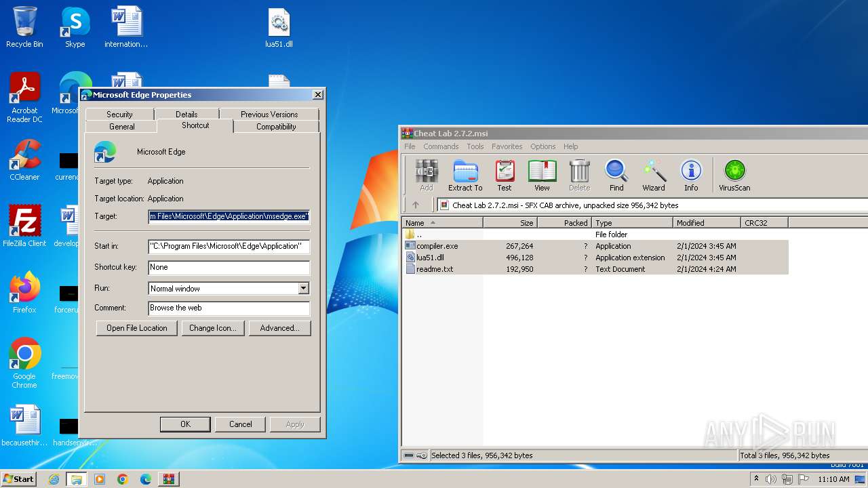This screenshot has height=488, width=868.
Task: Sort by the Size column header
Action: pos(510,222)
